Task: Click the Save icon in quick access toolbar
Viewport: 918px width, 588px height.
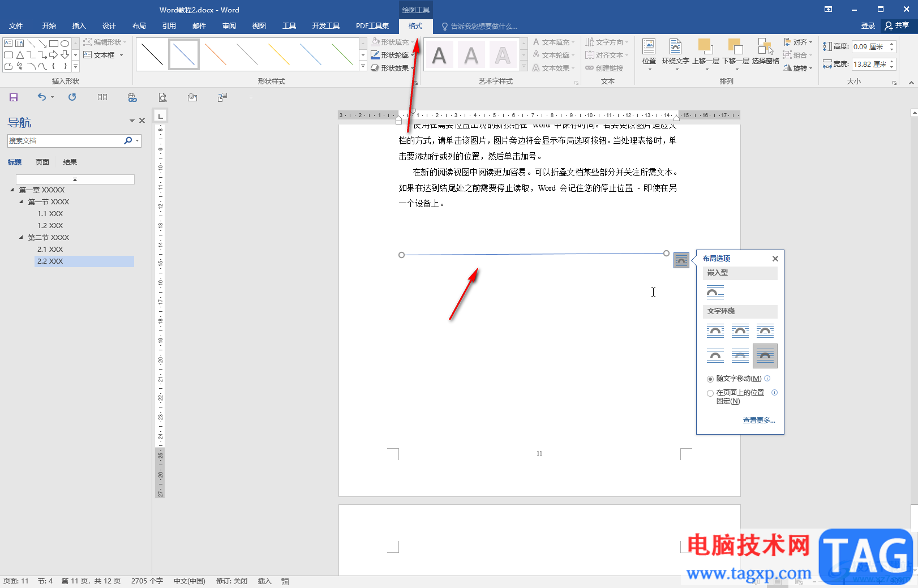Action: [x=14, y=97]
